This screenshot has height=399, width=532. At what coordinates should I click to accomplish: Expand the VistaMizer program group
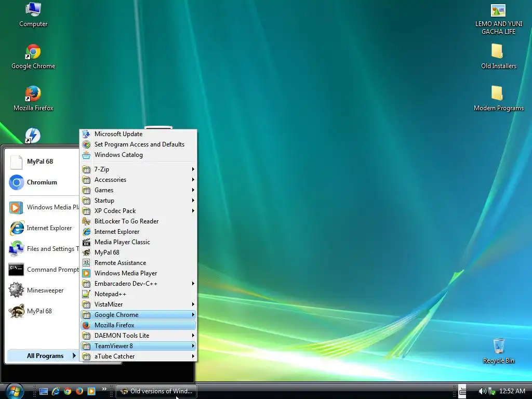click(x=138, y=304)
